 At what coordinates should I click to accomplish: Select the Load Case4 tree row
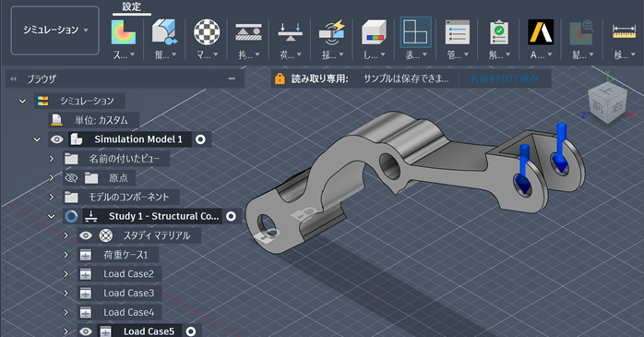coord(119,312)
